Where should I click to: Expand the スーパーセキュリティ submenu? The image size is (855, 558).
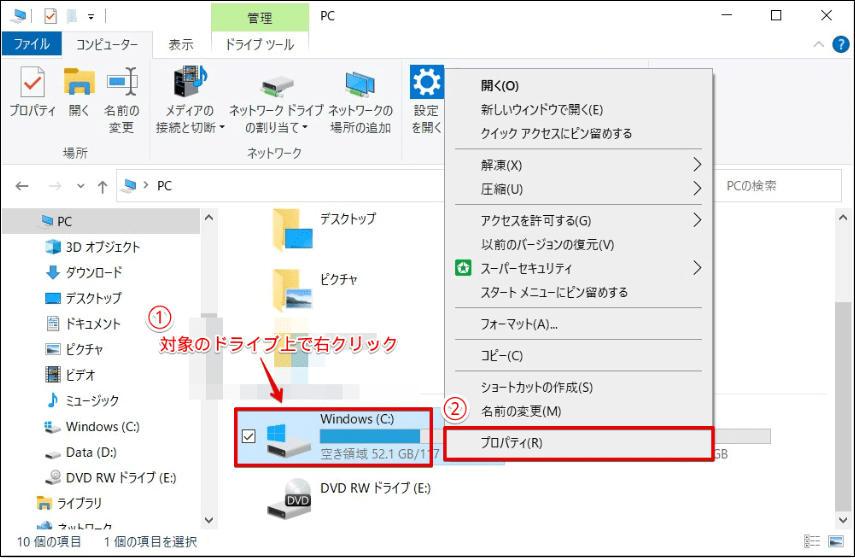(581, 268)
